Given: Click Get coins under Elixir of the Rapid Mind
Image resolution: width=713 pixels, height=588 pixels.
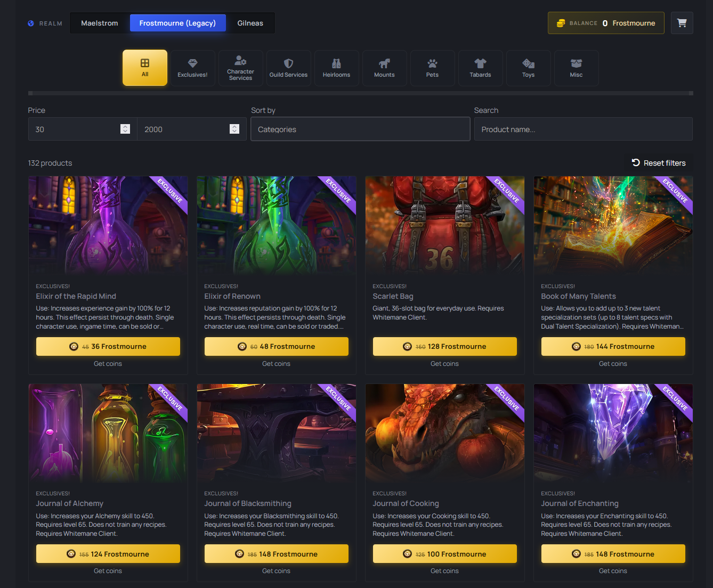Looking at the screenshot, I should pyautogui.click(x=108, y=364).
